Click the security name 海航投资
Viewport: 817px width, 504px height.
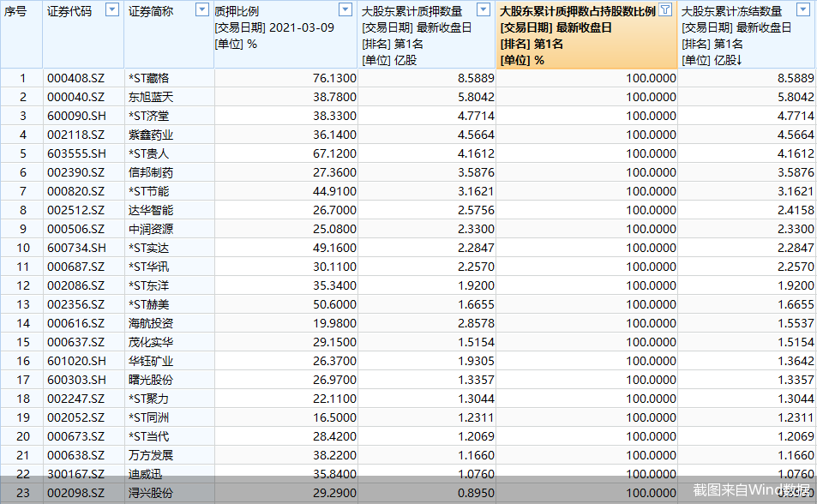151,323
